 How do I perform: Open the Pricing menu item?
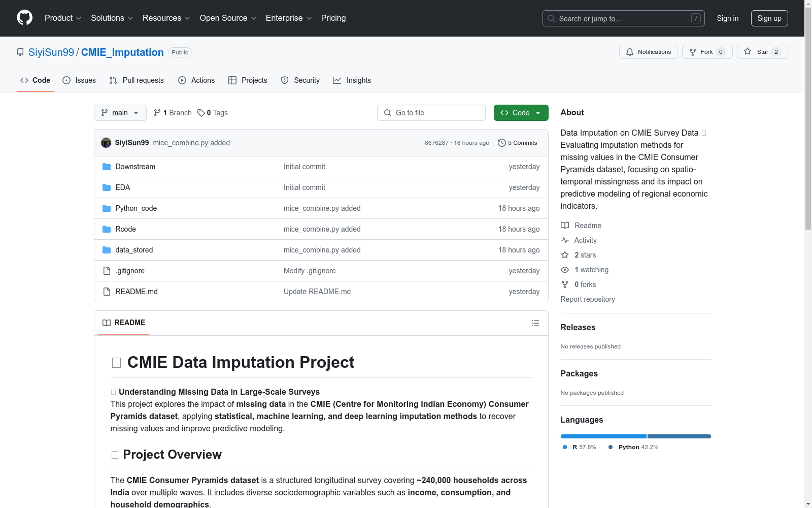(x=333, y=18)
